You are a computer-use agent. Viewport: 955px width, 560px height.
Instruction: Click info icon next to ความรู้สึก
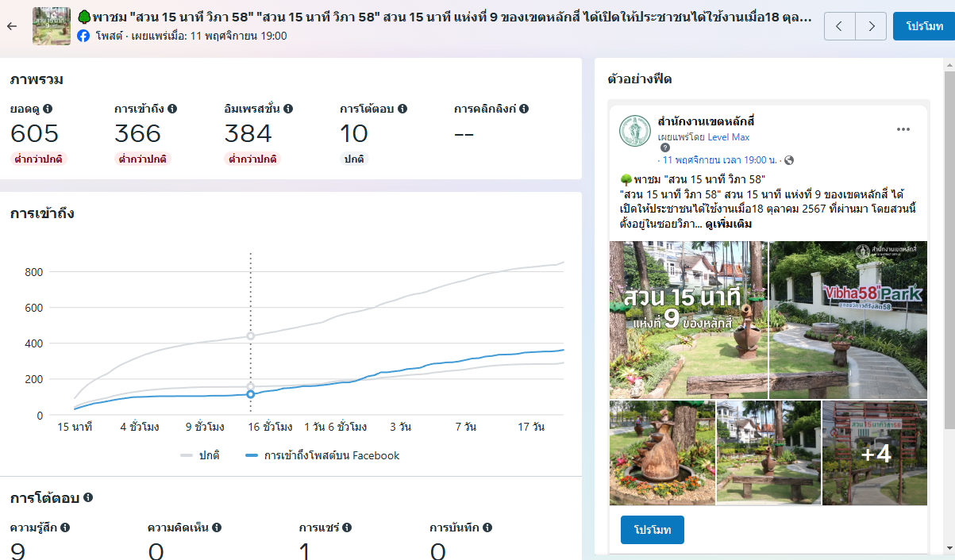[x=65, y=527]
